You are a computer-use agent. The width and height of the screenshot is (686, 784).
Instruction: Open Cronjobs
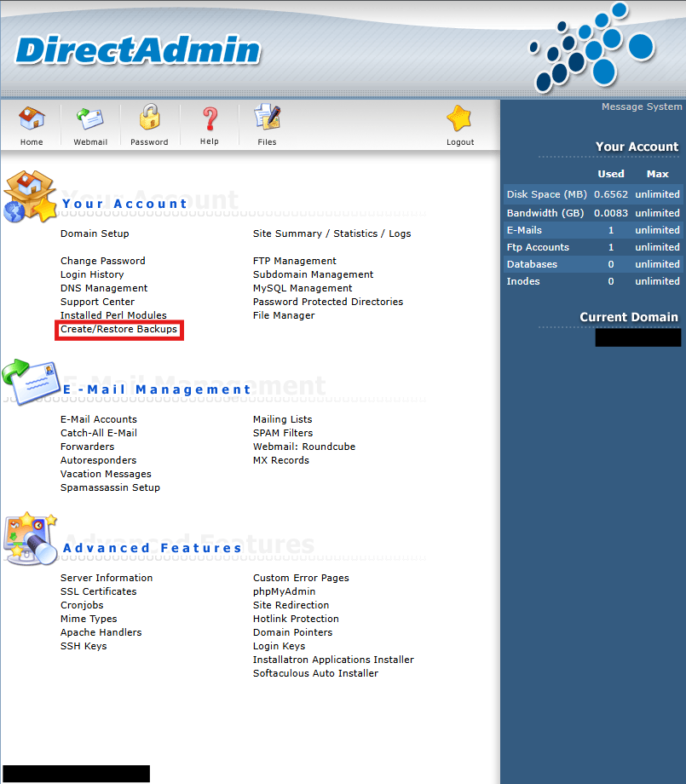[82, 605]
